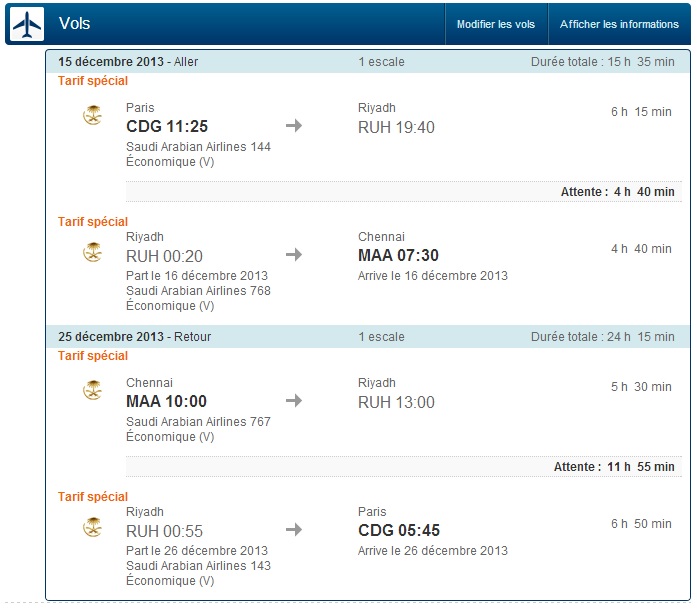Click the Attente 11 h 55 min layover bar

(404, 467)
